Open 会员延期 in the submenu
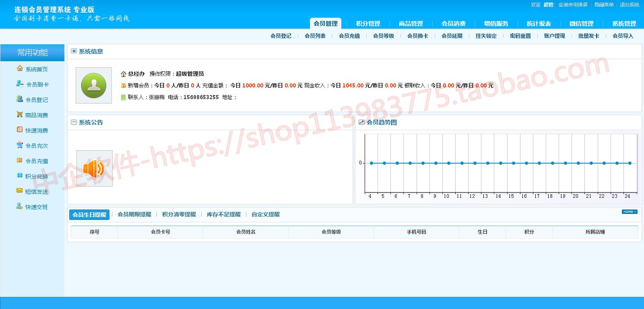The height and width of the screenshot is (309, 644). 452,36
